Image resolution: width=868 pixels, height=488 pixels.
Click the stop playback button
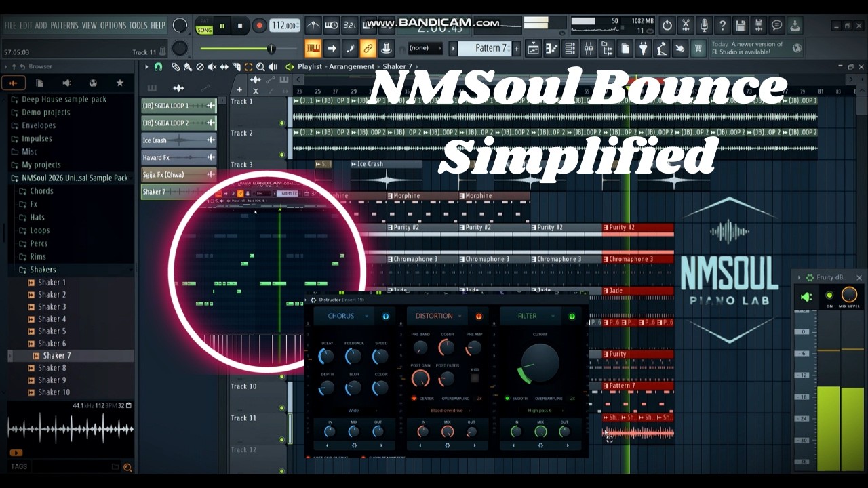pyautogui.click(x=240, y=26)
